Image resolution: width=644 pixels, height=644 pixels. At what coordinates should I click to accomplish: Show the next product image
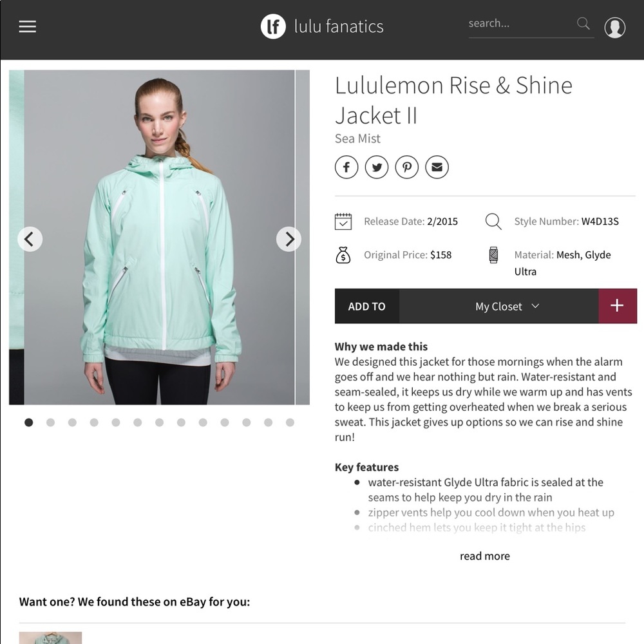click(289, 239)
